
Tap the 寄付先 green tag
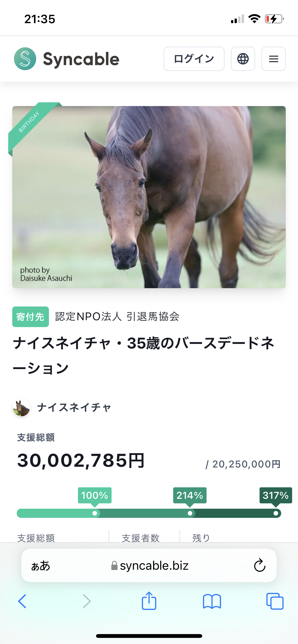click(x=30, y=317)
